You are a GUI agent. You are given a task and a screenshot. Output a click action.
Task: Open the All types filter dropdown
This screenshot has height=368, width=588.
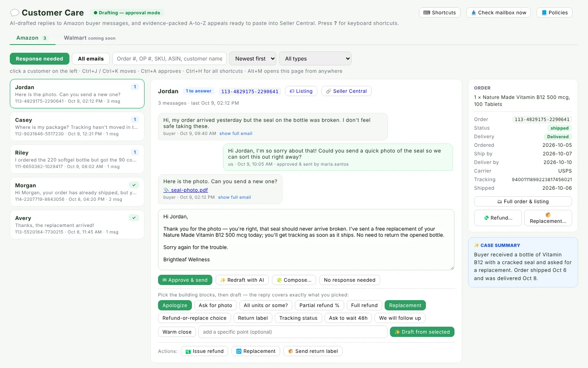click(x=315, y=58)
